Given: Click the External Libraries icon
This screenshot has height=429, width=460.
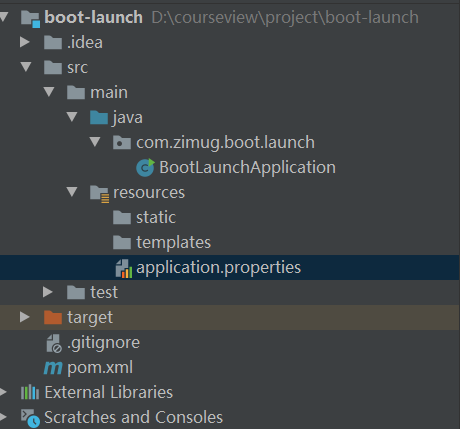Looking at the screenshot, I should coord(30,392).
